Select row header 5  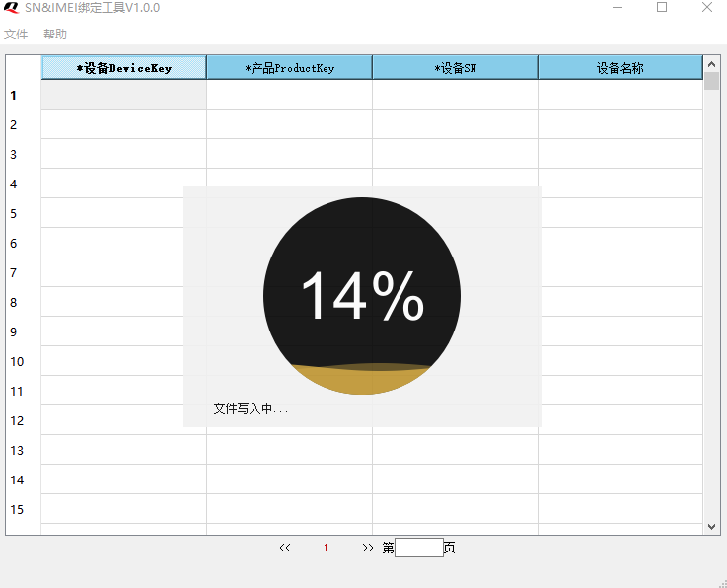(24, 213)
